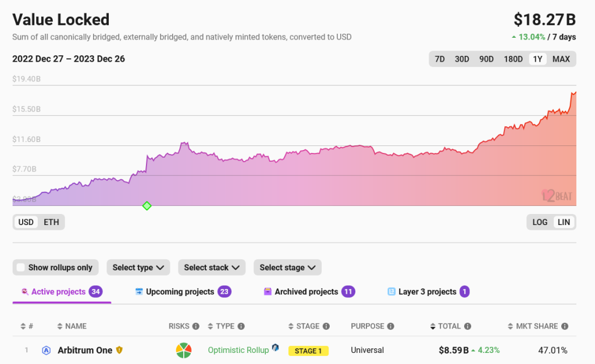This screenshot has height=364, width=595.
Task: Click the Arbitrum One logo icon
Action: click(46, 350)
